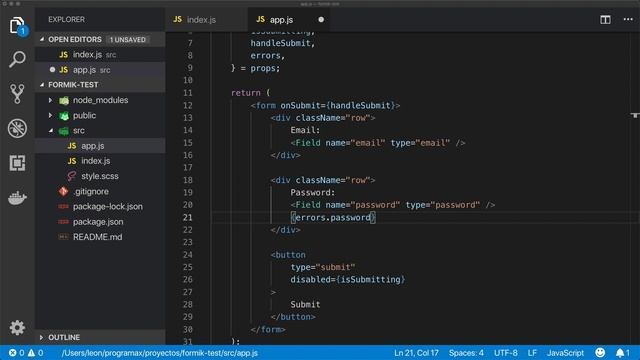Viewport: 640px width, 360px height.
Task: Open the Search view
Action: coord(17,60)
